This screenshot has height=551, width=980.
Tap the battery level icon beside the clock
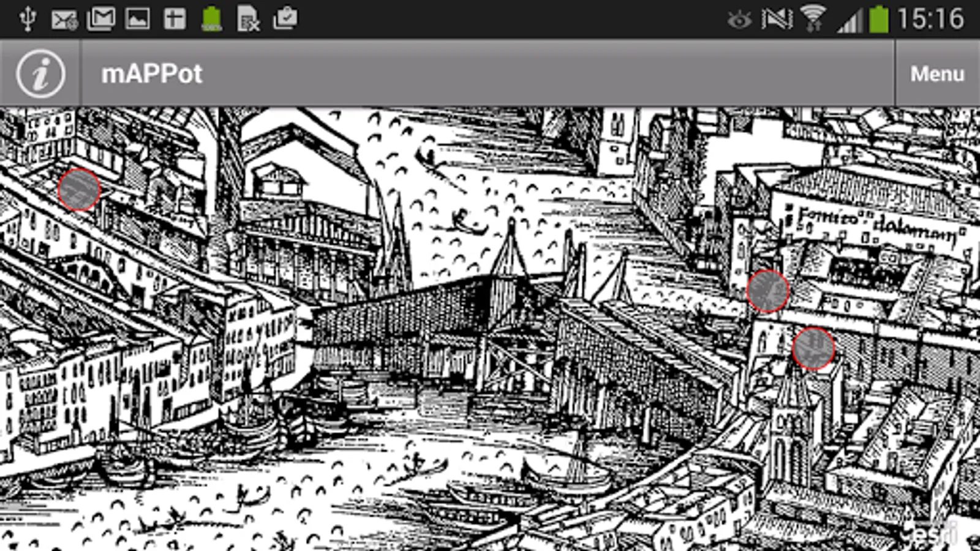(x=879, y=18)
